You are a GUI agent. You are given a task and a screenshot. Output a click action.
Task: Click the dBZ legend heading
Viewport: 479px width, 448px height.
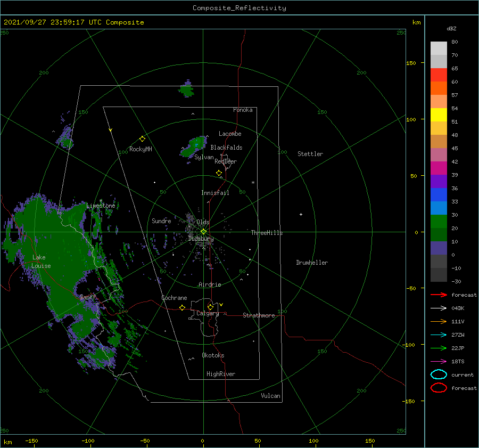pos(451,28)
